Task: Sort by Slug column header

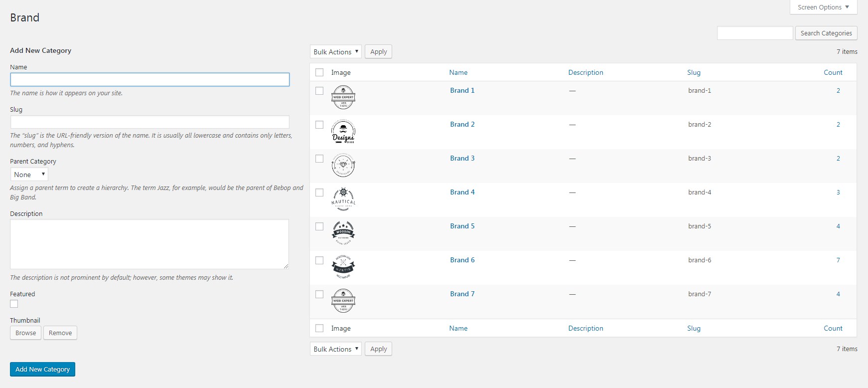Action: click(694, 72)
